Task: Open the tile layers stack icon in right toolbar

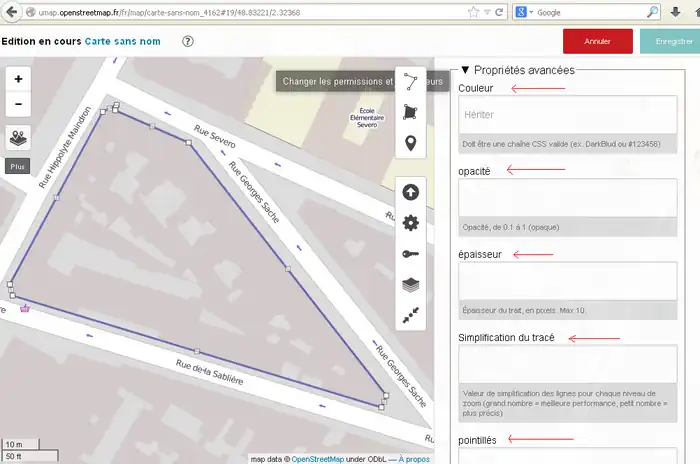Action: [x=410, y=285]
